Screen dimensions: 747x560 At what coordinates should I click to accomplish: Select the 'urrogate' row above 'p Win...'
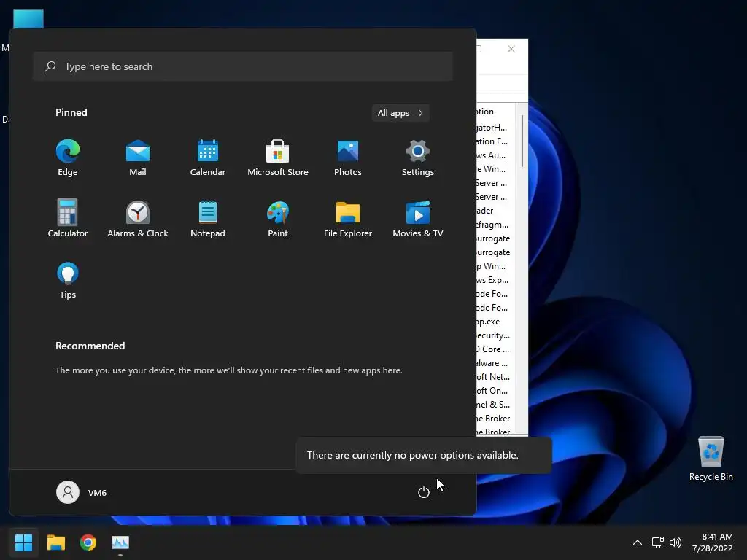click(x=494, y=252)
